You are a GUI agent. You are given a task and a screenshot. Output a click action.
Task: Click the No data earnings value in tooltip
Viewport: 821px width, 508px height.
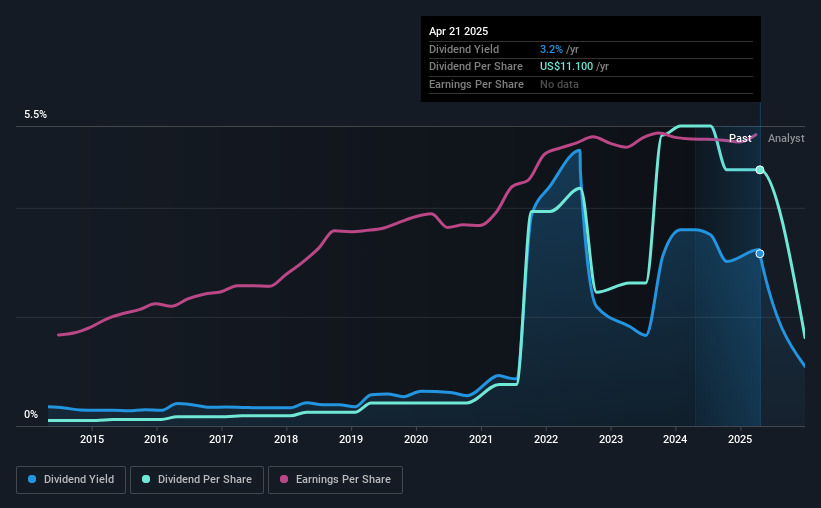(559, 84)
